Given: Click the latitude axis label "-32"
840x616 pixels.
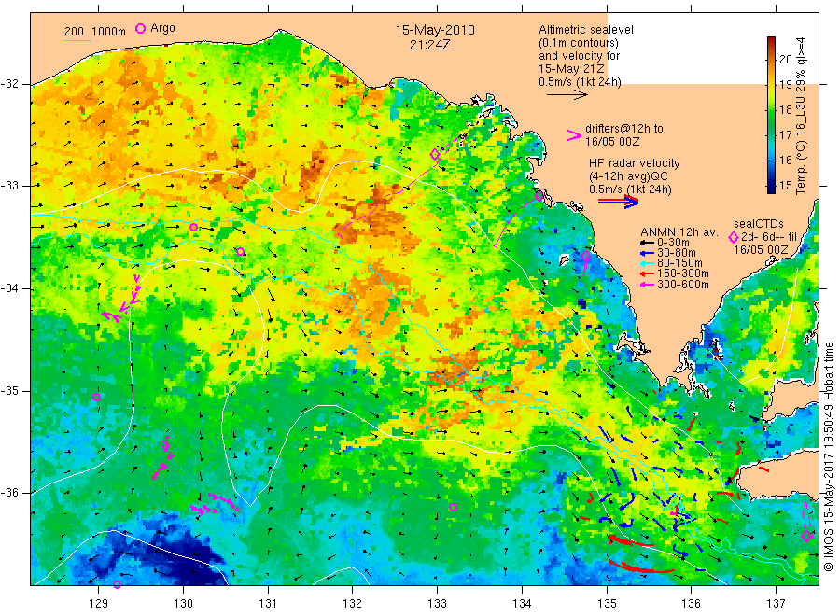Looking at the screenshot, I should tap(9, 84).
